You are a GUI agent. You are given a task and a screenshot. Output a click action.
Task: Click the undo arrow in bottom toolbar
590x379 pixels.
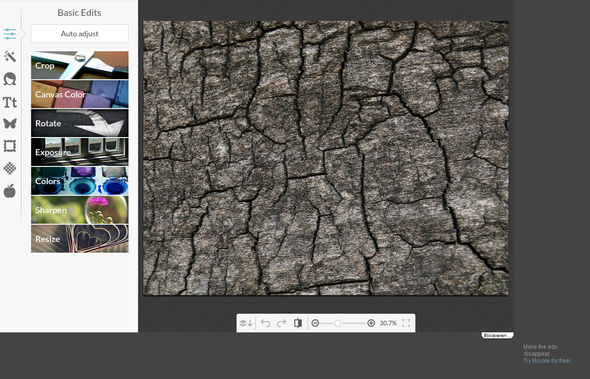tap(266, 323)
